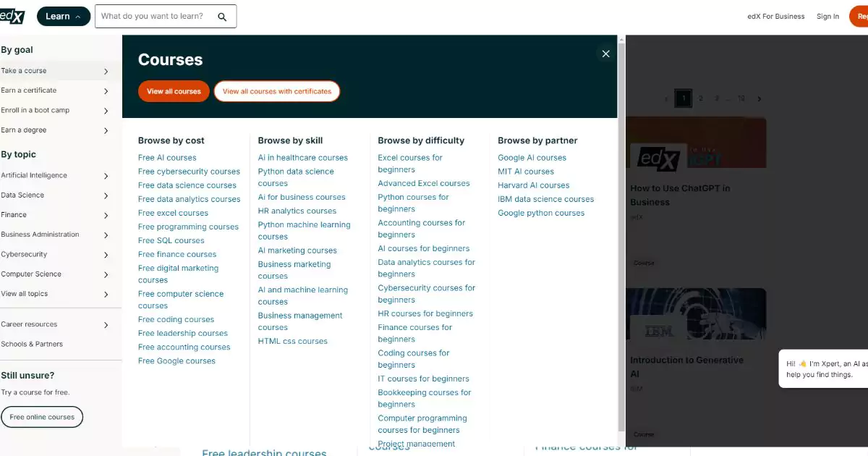868x456 pixels.
Task: Open the Learn dropdown menu
Action: 63,16
